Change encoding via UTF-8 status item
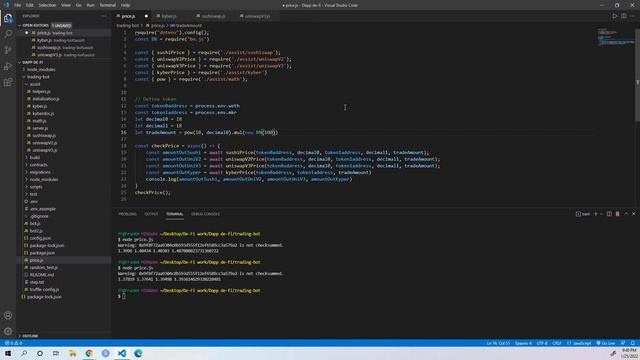 [542, 343]
